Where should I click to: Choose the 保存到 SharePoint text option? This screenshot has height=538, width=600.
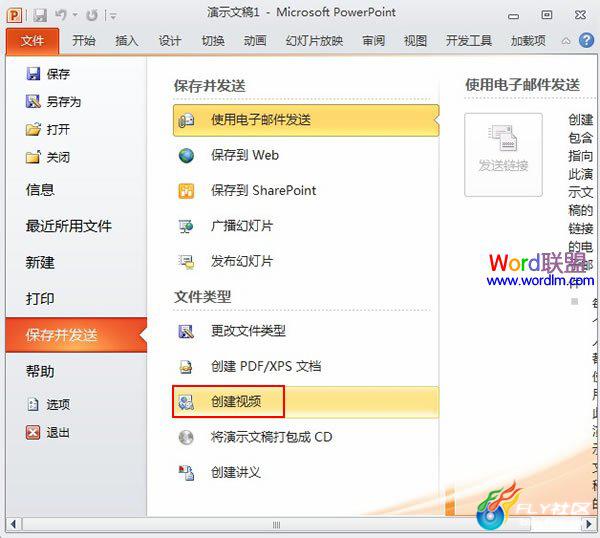264,191
